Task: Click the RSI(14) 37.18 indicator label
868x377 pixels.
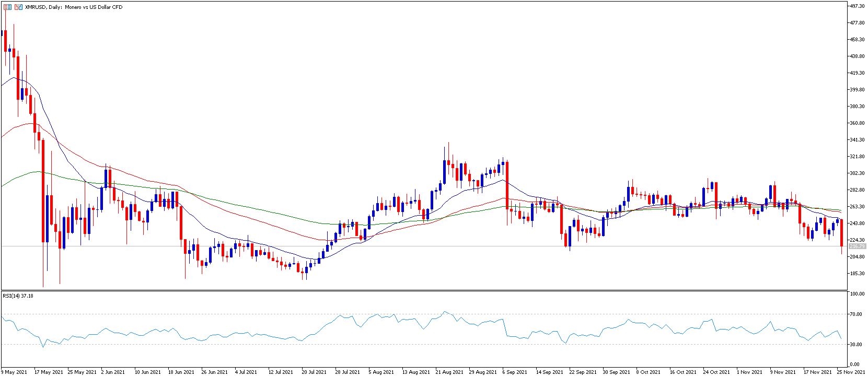Action: click(x=18, y=296)
